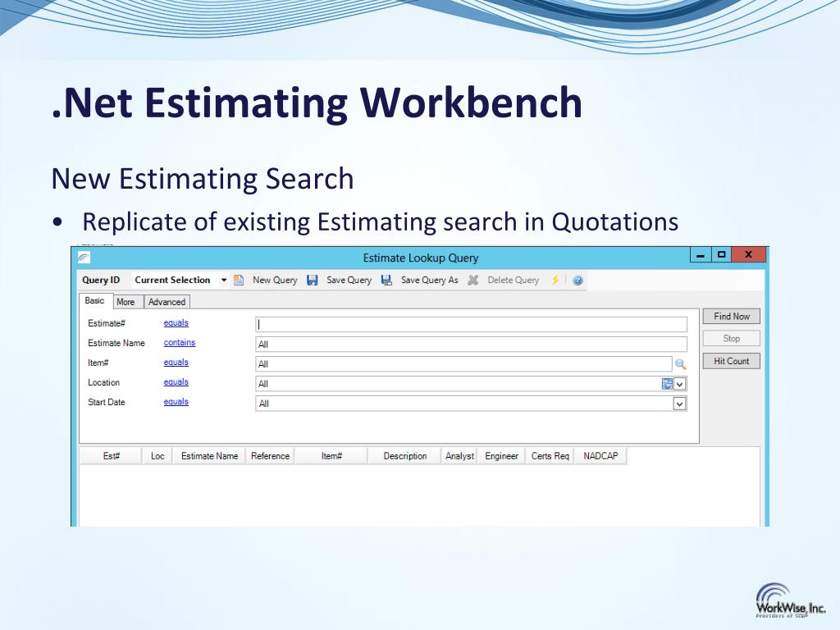Click the Certs Req column header
This screenshot has height=630, width=840.
point(550,456)
